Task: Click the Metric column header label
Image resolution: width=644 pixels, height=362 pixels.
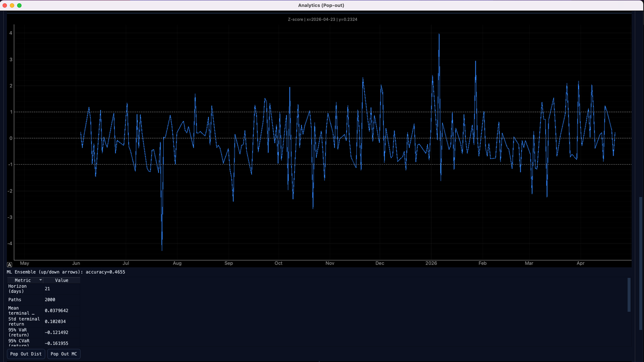Action: point(23,280)
